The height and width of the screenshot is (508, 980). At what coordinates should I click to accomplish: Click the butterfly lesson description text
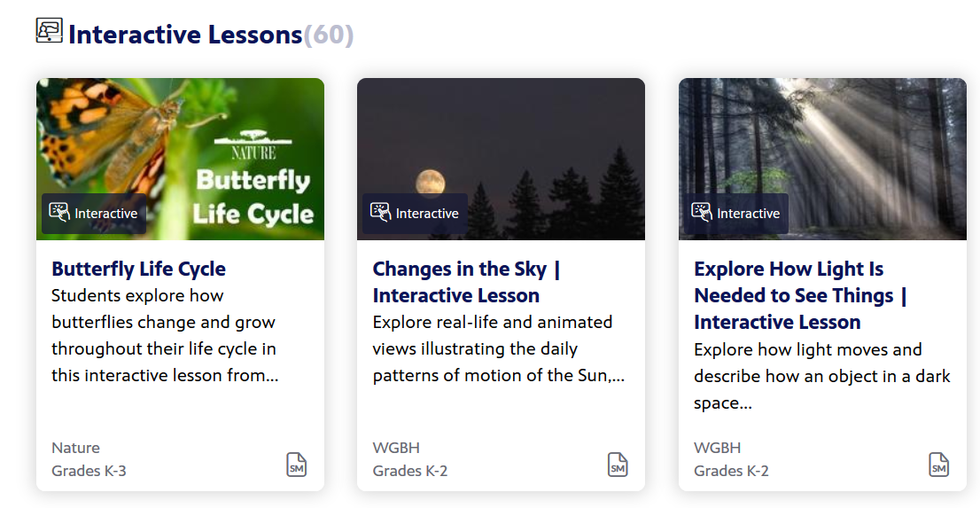click(165, 335)
